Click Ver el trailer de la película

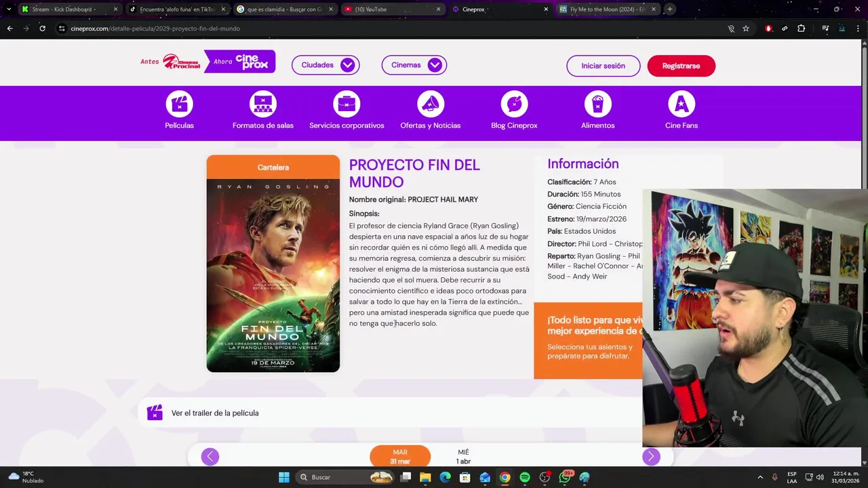coord(215,413)
